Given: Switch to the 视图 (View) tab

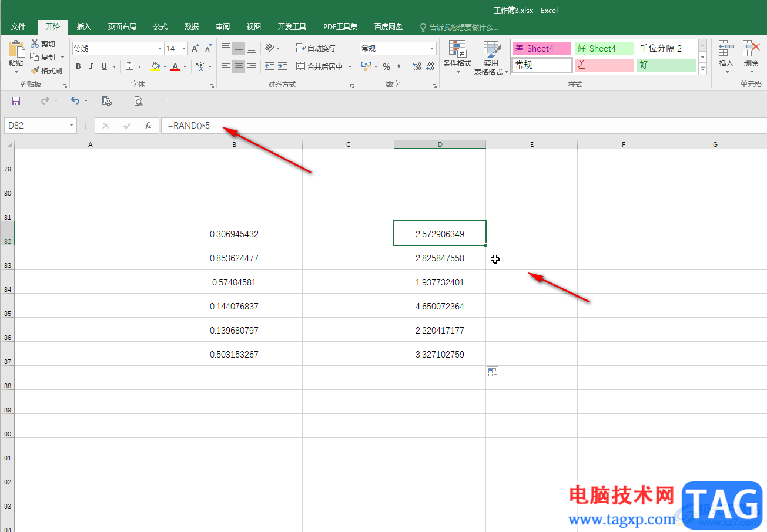Looking at the screenshot, I should coord(254,27).
